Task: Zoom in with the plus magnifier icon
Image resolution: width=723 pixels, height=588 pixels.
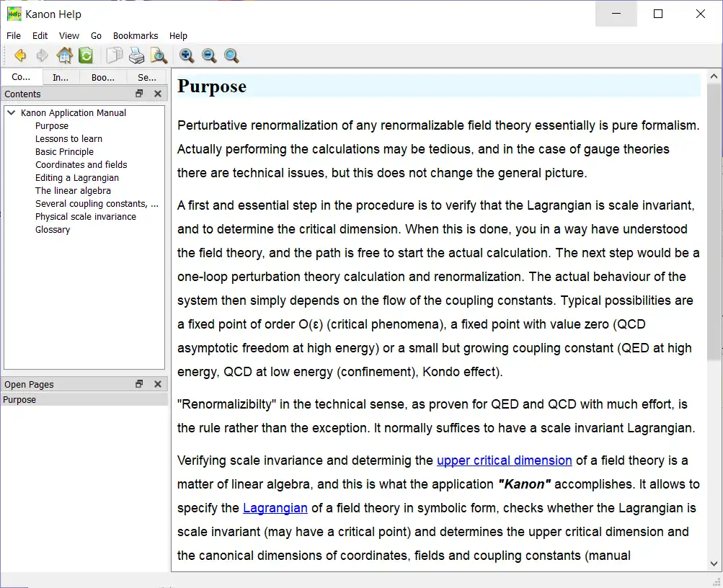Action: coord(187,55)
